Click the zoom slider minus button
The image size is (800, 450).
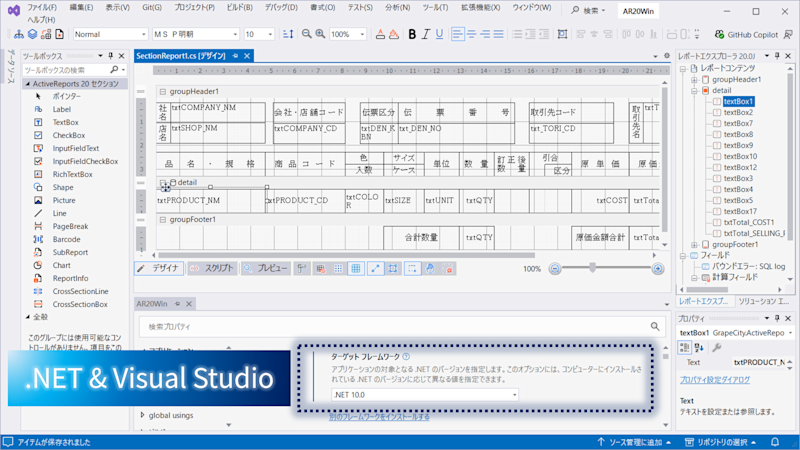(x=555, y=268)
